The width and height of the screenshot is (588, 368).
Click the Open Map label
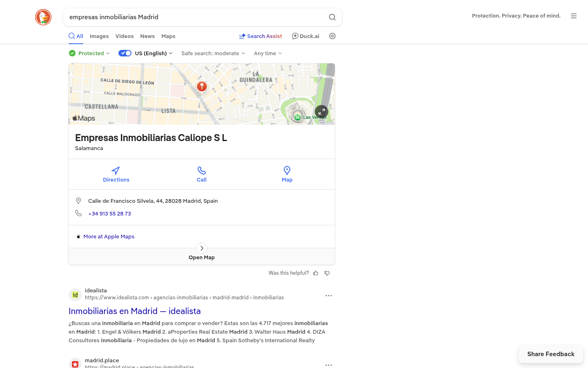click(202, 257)
